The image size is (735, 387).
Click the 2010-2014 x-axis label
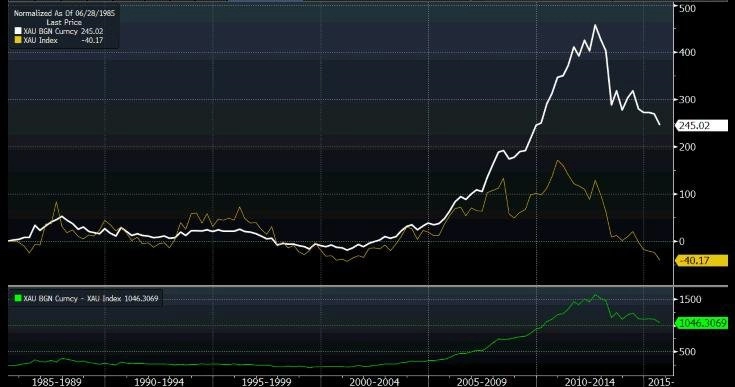pos(590,382)
